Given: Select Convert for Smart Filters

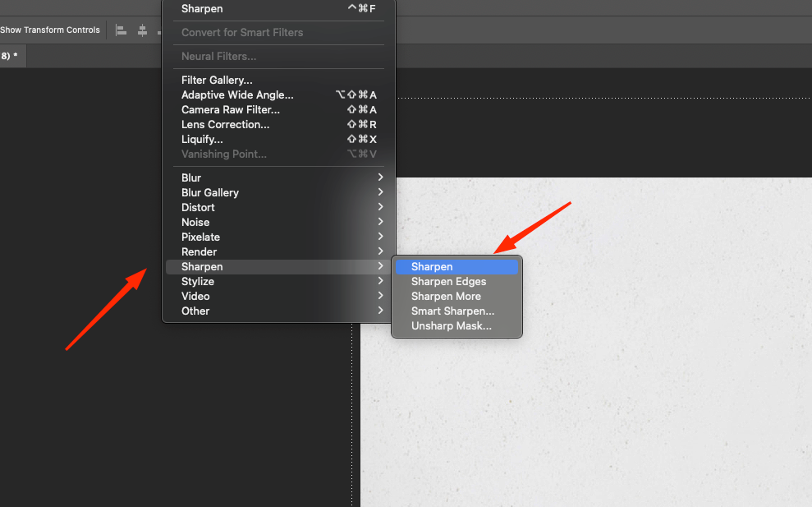Looking at the screenshot, I should pyautogui.click(x=278, y=32).
